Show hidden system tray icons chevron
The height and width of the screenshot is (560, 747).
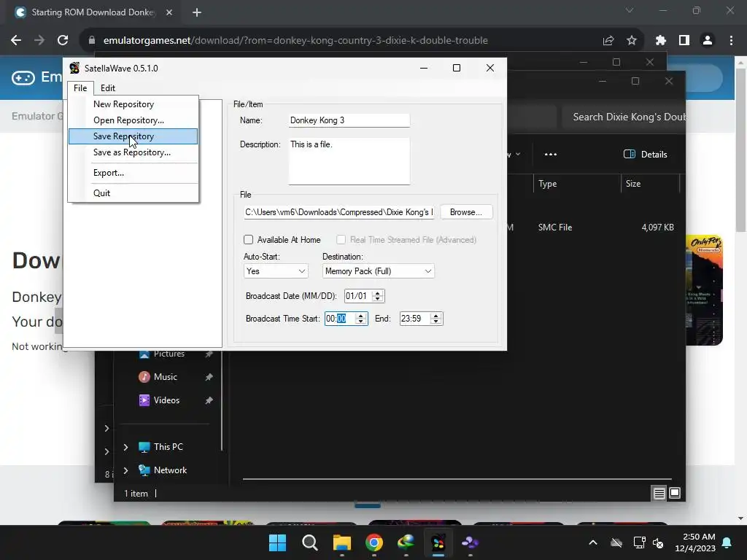pos(593,542)
